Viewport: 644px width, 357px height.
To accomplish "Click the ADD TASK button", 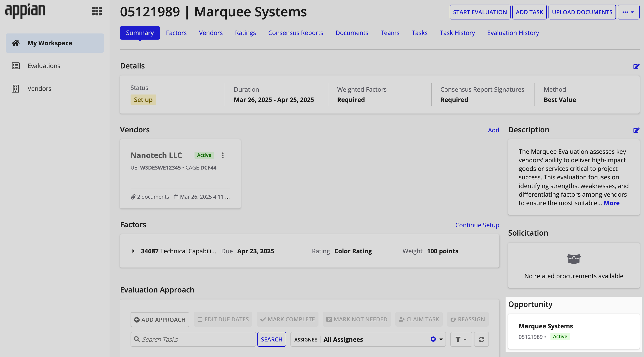I will pyautogui.click(x=529, y=12).
